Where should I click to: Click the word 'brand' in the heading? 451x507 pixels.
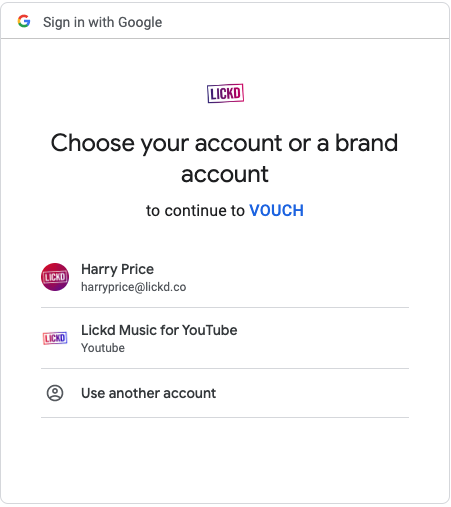pyautogui.click(x=366, y=143)
